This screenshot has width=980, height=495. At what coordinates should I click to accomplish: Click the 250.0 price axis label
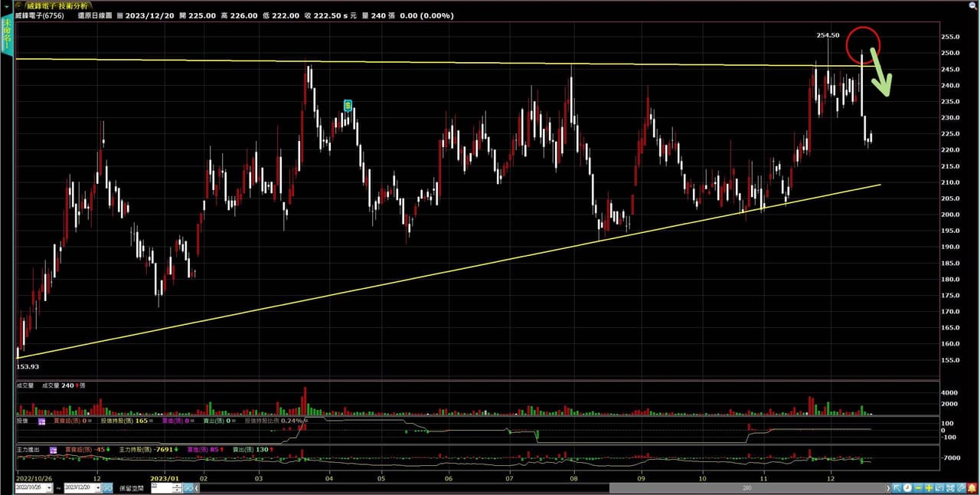pyautogui.click(x=951, y=53)
